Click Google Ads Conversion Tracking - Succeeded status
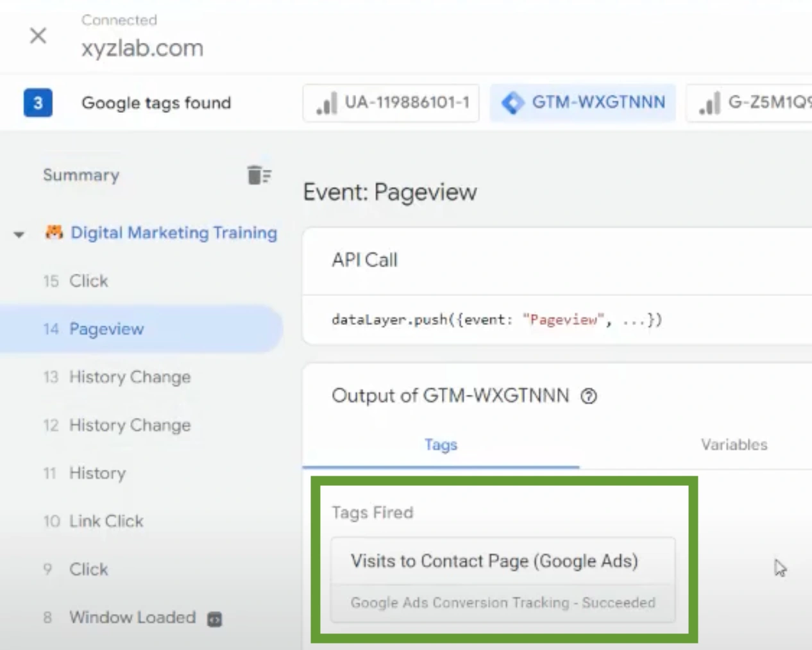 [503, 603]
